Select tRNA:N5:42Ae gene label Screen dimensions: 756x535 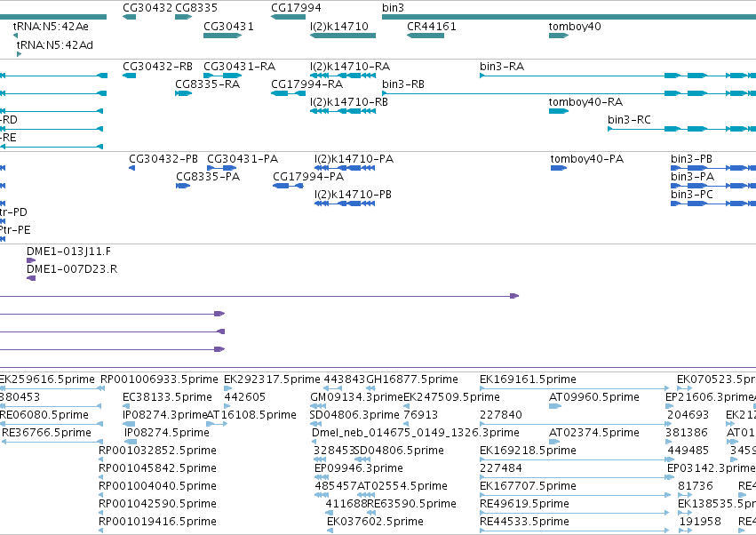[51, 27]
